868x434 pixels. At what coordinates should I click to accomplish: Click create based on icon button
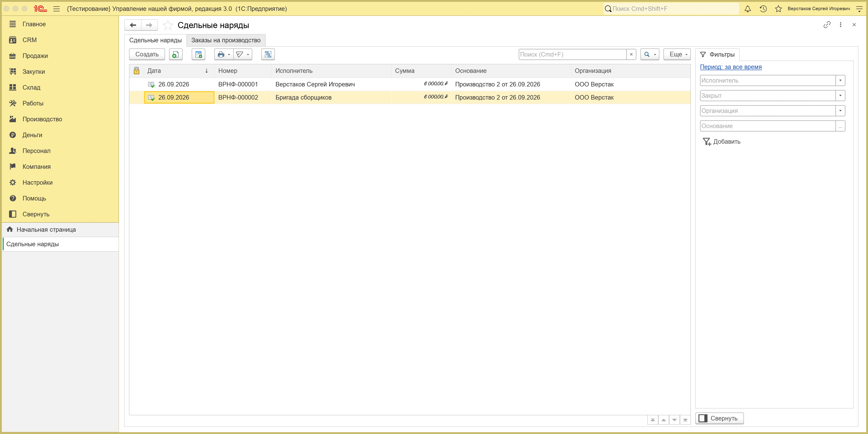pyautogui.click(x=198, y=54)
